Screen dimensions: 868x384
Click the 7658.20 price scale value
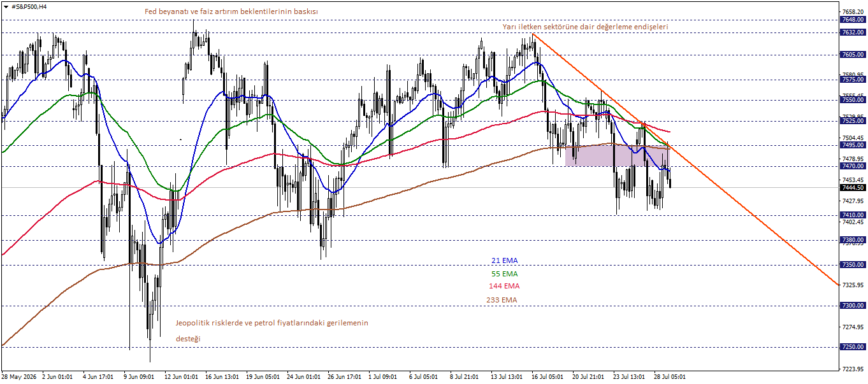click(853, 11)
